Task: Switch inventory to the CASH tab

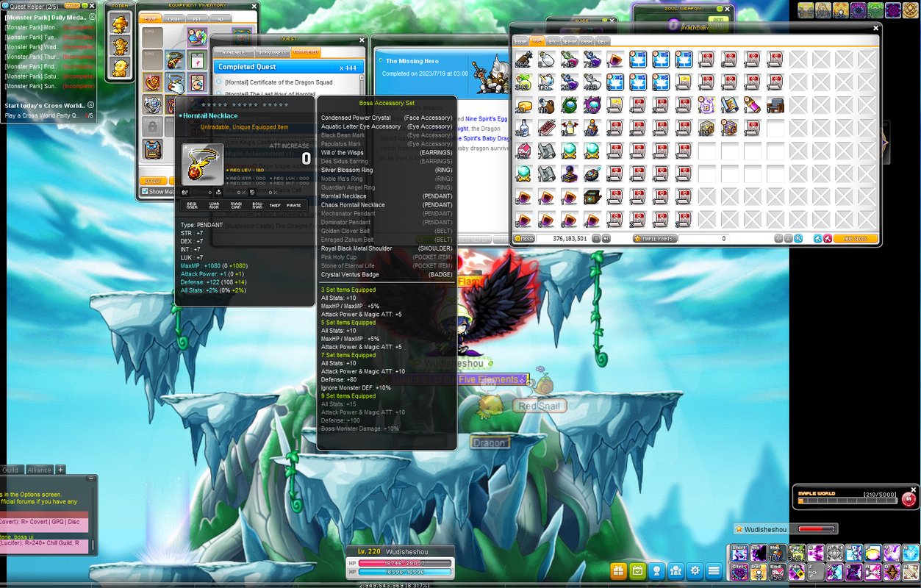Action: point(586,41)
